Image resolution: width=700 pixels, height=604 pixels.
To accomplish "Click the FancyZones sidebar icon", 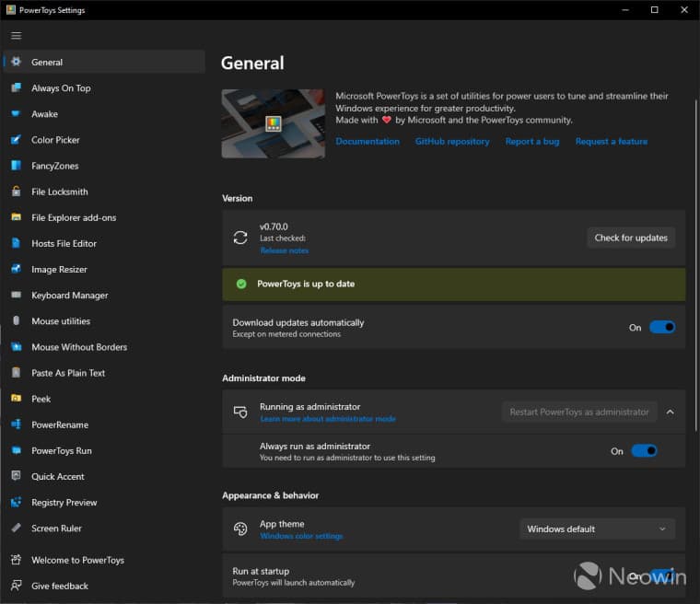I will point(16,166).
